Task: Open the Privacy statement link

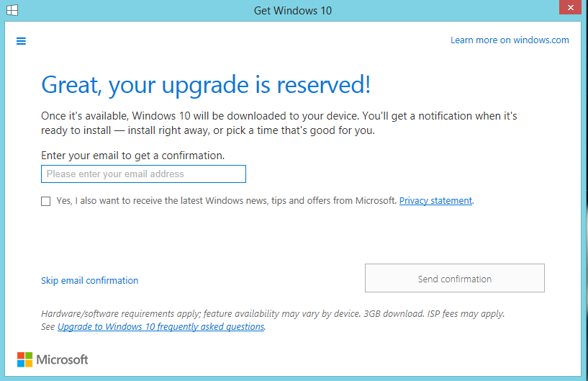Action: pyautogui.click(x=435, y=201)
